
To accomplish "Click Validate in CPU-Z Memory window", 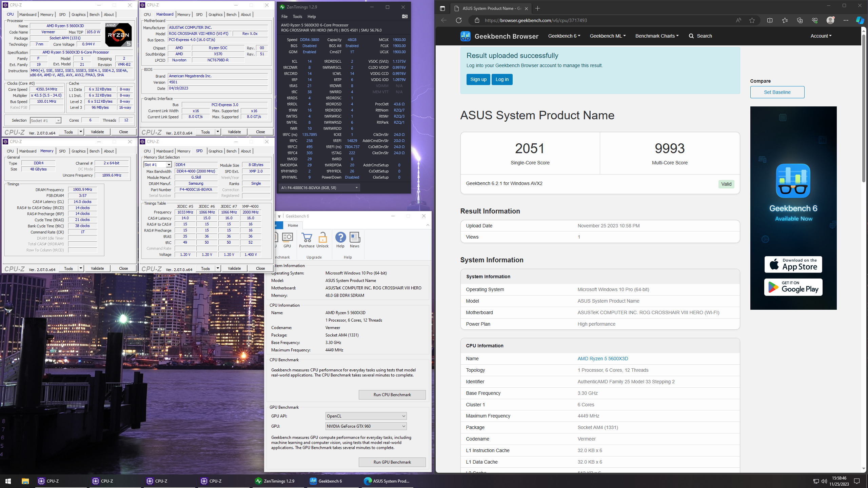I will tap(97, 268).
